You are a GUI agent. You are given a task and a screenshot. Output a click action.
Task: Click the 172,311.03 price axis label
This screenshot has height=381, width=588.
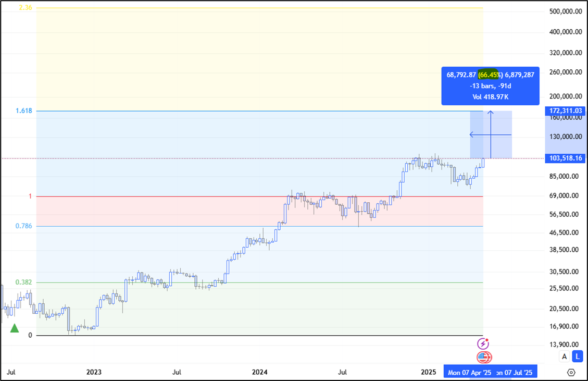565,111
